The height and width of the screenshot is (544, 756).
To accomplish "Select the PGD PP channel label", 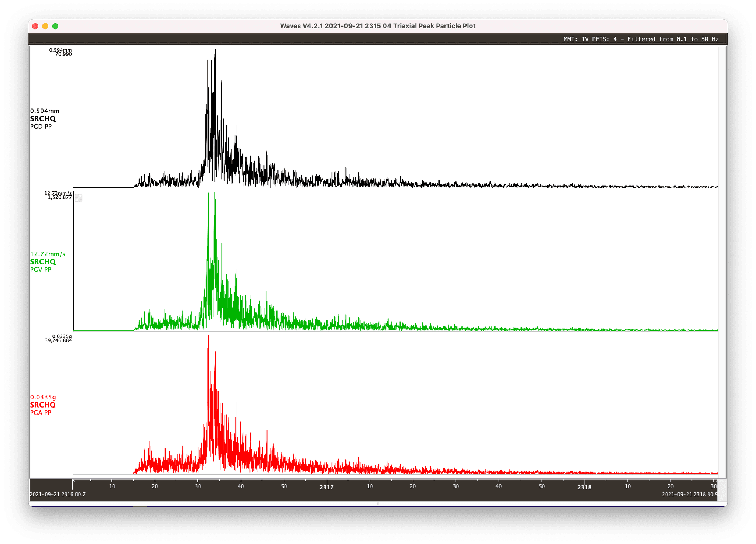I will click(x=41, y=127).
